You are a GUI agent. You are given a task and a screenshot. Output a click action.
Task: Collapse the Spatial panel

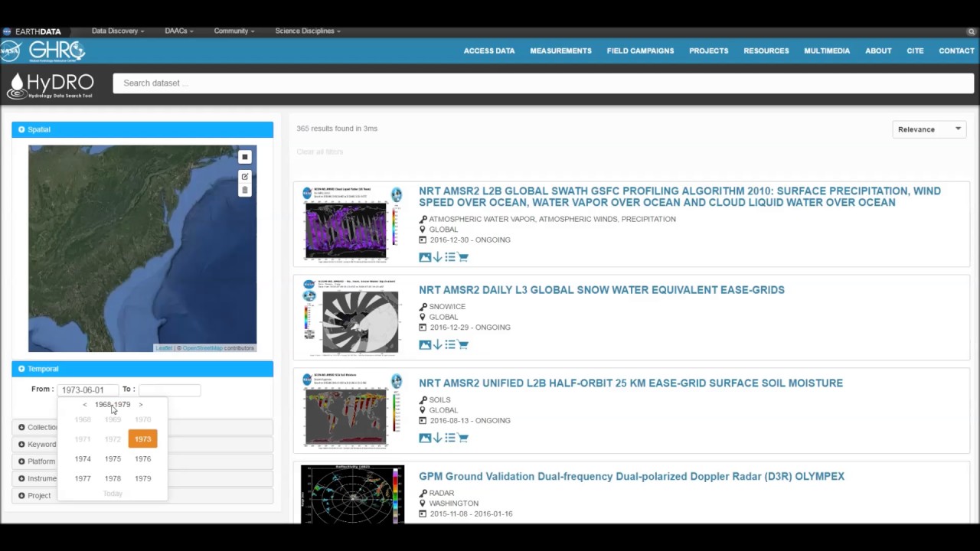click(x=142, y=129)
